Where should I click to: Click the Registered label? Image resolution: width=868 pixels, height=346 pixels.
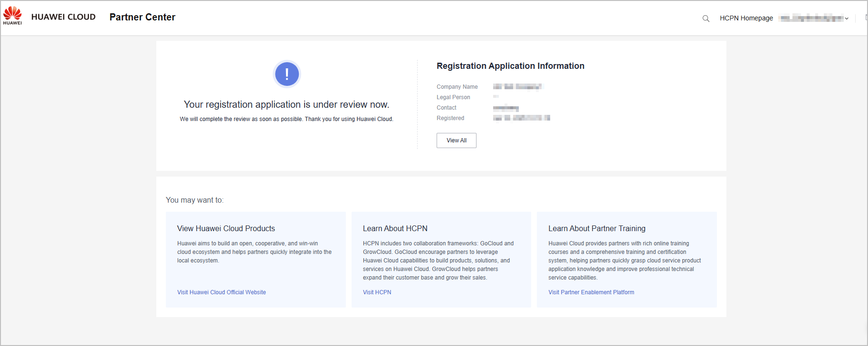click(450, 118)
